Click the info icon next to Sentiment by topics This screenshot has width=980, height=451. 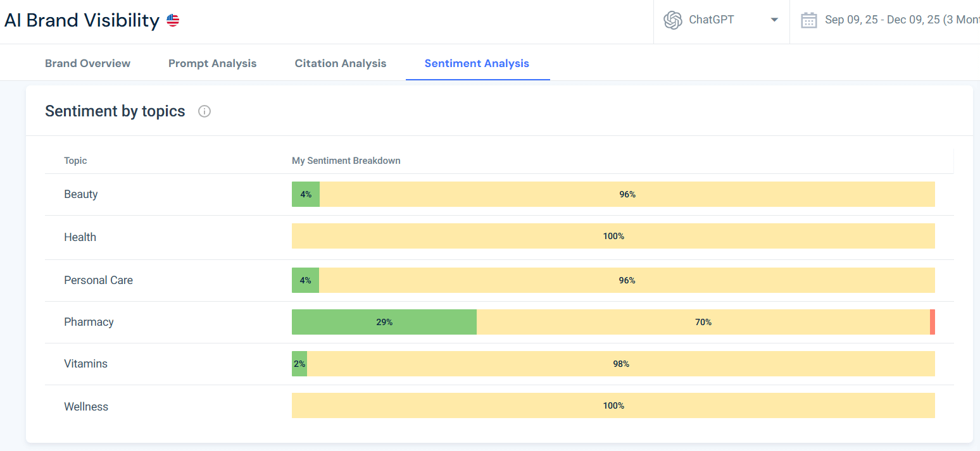coord(204,111)
